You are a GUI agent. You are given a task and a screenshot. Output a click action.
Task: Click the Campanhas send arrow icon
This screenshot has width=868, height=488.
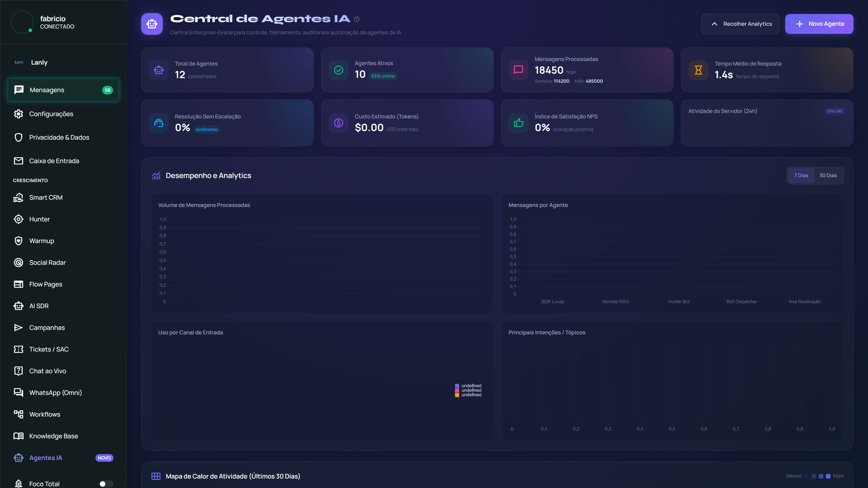click(19, 328)
